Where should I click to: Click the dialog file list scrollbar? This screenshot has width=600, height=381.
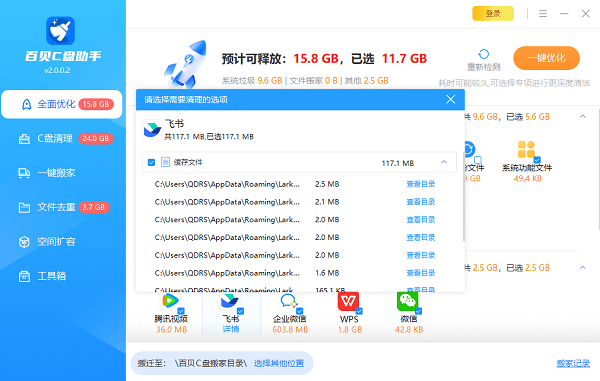[463, 197]
